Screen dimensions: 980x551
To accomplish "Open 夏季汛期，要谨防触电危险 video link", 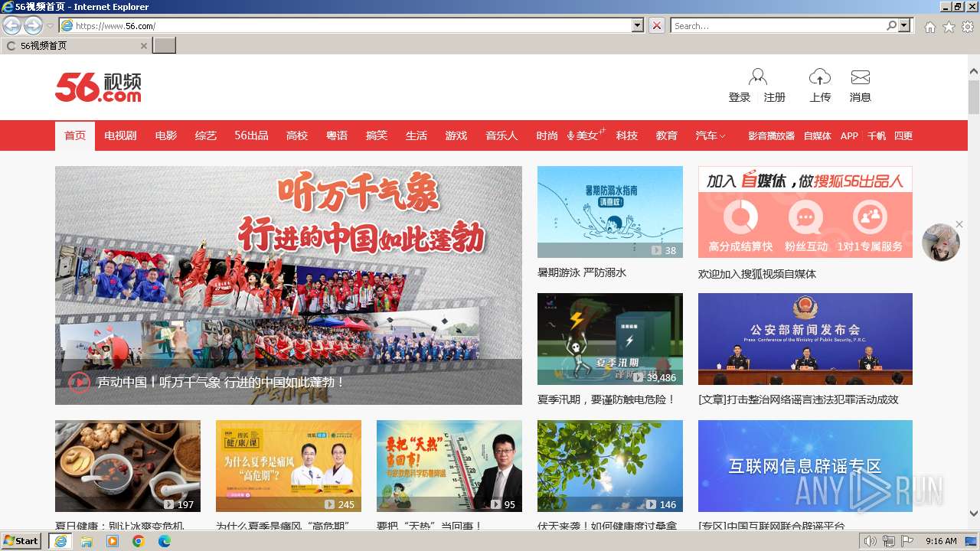I will [606, 399].
